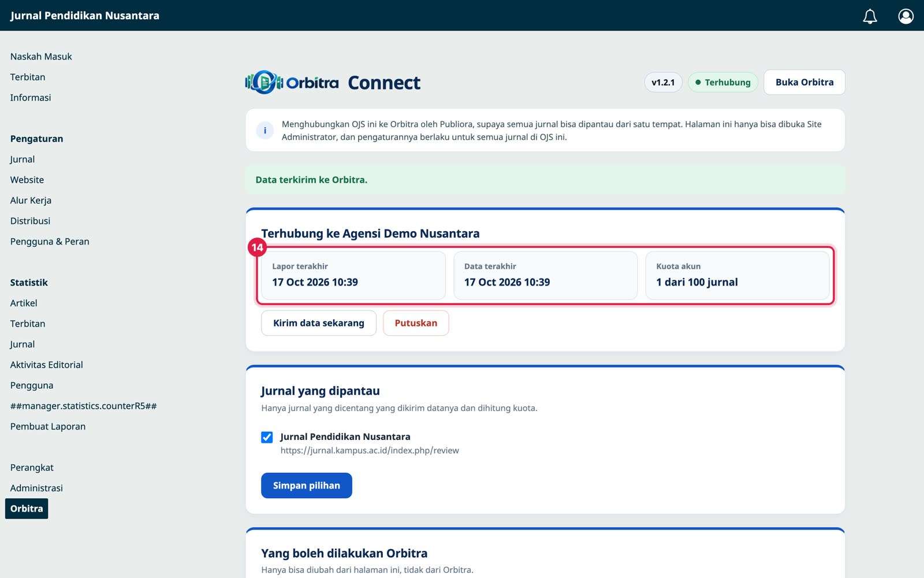Click the journal URL jurnal.kampus.ac.id/index.php/review
Image resolution: width=924 pixels, height=578 pixels.
(370, 450)
